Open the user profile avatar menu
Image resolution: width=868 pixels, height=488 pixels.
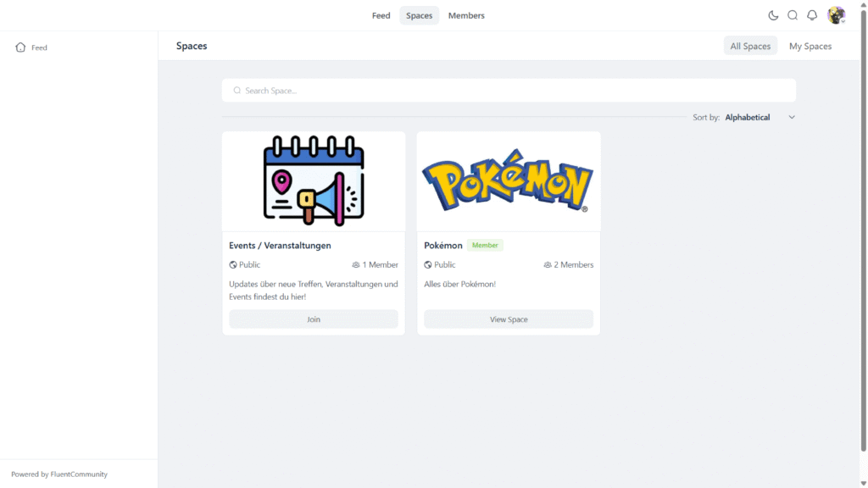836,15
